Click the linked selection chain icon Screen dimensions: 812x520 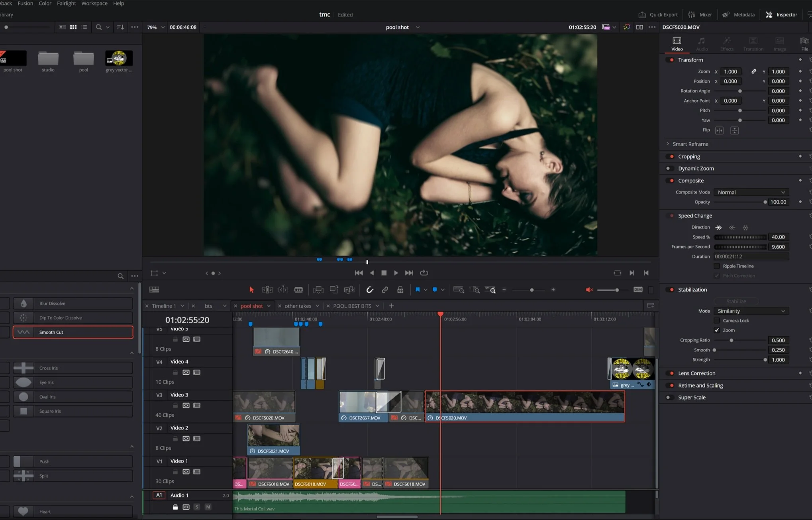pyautogui.click(x=385, y=290)
